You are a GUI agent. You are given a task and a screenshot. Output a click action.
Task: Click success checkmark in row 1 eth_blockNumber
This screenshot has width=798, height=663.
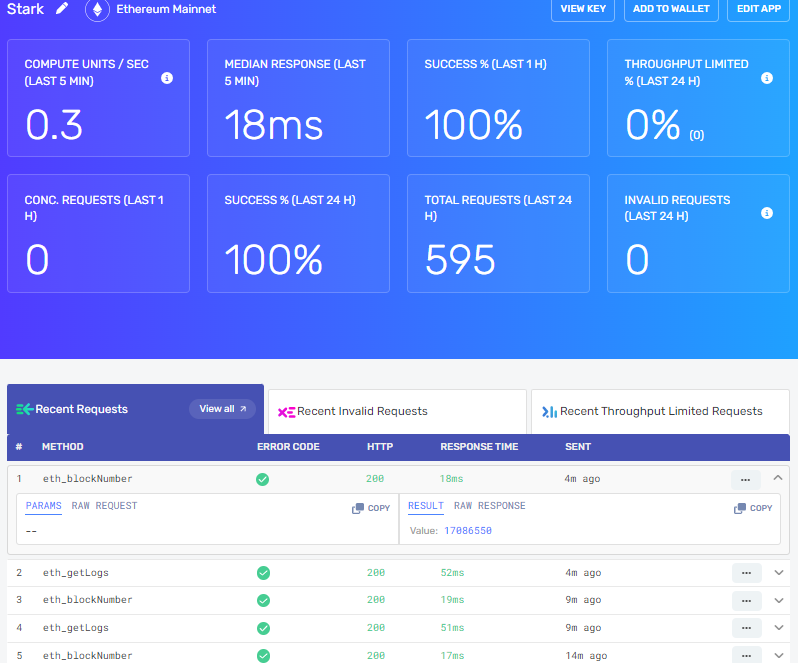point(263,479)
